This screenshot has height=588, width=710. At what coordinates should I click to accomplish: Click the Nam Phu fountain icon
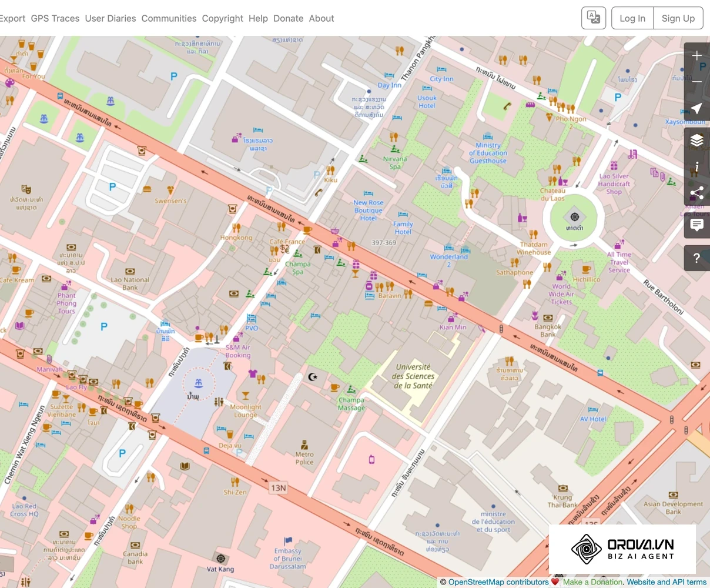click(199, 384)
